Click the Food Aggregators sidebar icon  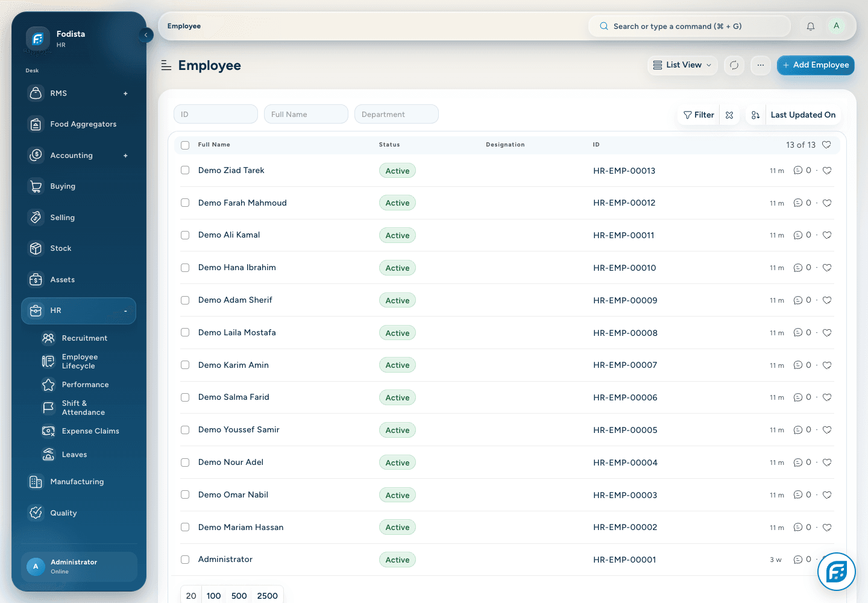click(x=36, y=124)
